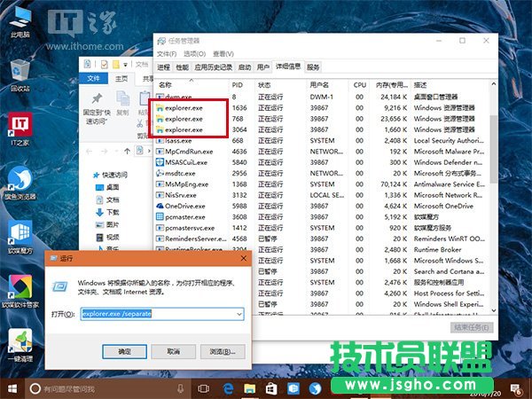This screenshot has width=532, height=399.
Task: Sort processes by 名称 column header
Action: (x=192, y=85)
